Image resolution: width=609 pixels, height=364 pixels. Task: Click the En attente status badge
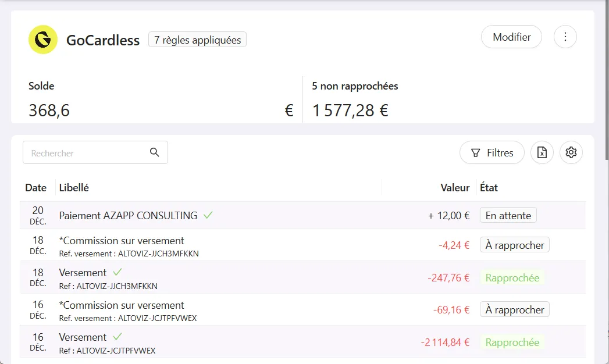(508, 215)
